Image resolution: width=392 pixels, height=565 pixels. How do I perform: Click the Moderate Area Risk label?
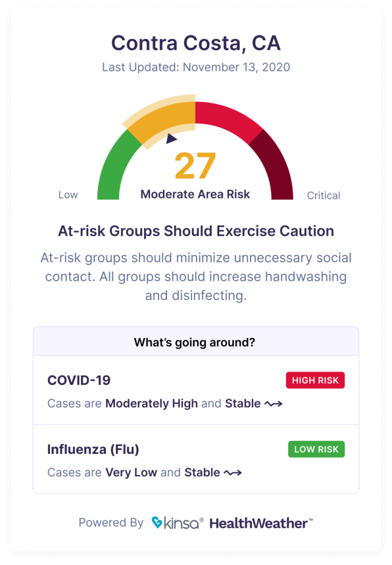[x=195, y=194]
